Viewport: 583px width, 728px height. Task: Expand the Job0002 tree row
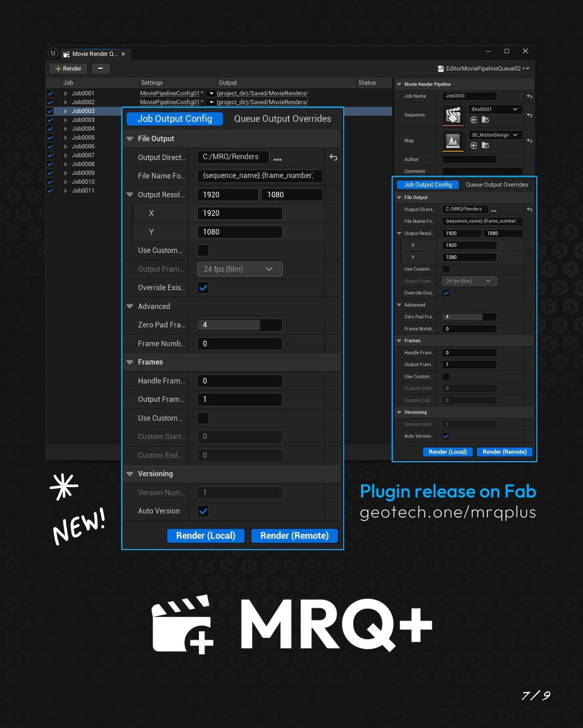[x=66, y=102]
